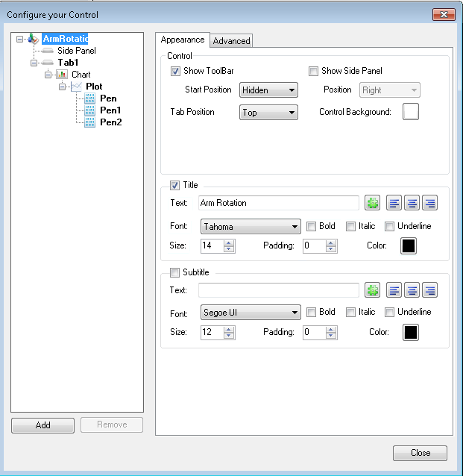Click the Title text align right icon
Viewport: 463px width, 476px height.
pyautogui.click(x=429, y=203)
